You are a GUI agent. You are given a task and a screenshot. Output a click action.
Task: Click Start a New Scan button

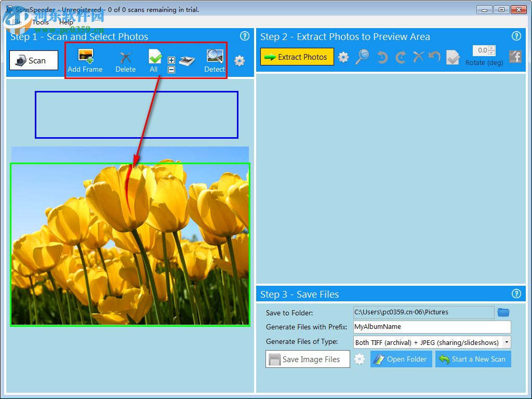pos(473,359)
